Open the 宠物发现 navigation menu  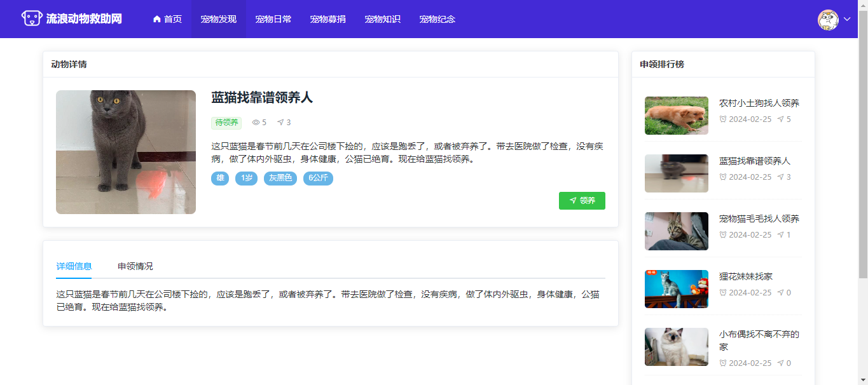tap(218, 19)
